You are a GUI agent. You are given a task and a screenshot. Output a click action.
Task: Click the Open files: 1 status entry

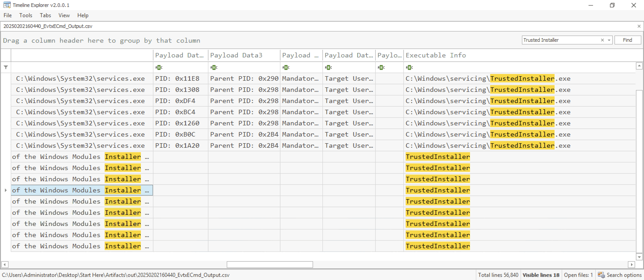pos(578,275)
